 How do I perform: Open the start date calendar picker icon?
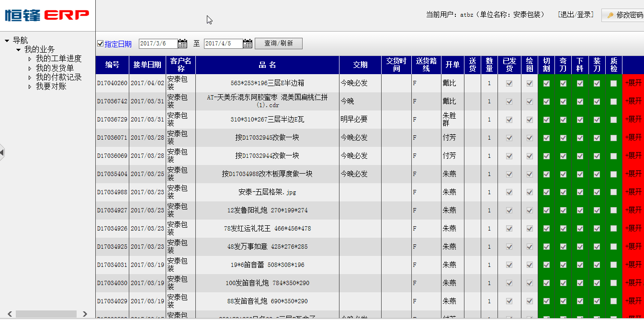pos(182,44)
